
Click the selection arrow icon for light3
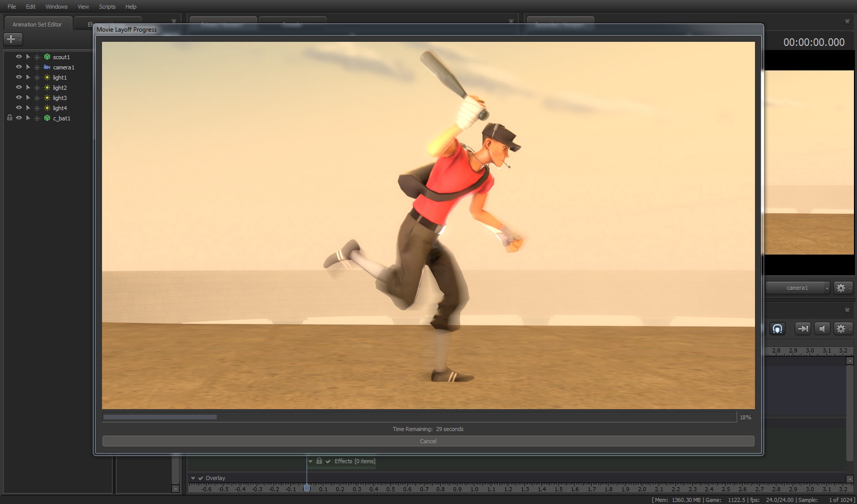(28, 98)
